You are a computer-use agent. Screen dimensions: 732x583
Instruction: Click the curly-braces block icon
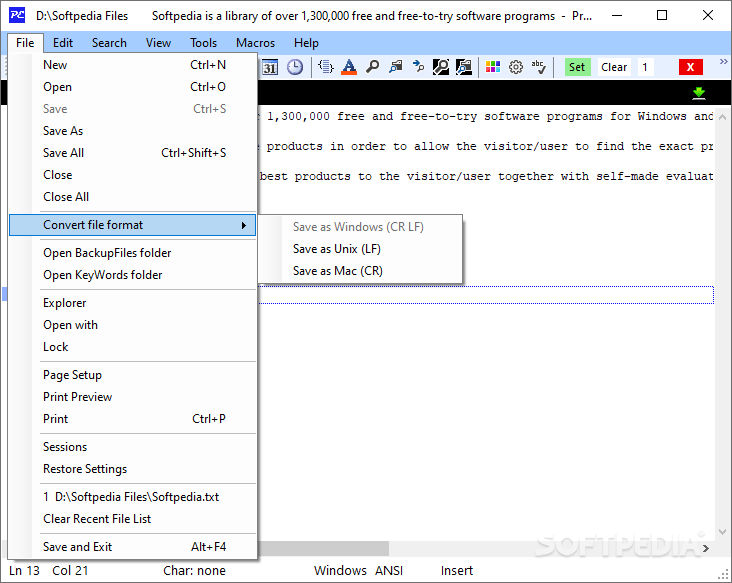click(326, 67)
